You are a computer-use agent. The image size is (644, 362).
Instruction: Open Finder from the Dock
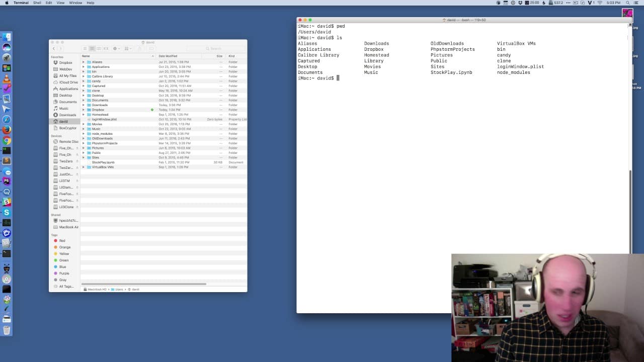[7, 37]
